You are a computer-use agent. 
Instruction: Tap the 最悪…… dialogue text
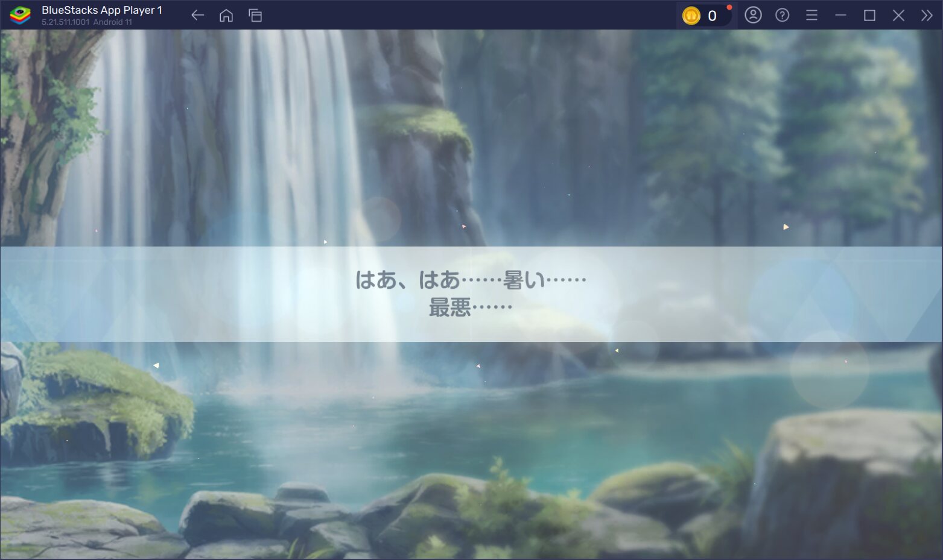point(471,308)
